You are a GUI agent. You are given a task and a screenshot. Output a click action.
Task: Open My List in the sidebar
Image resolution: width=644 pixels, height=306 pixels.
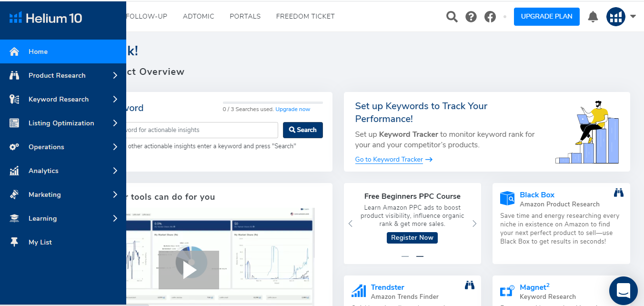click(63, 242)
